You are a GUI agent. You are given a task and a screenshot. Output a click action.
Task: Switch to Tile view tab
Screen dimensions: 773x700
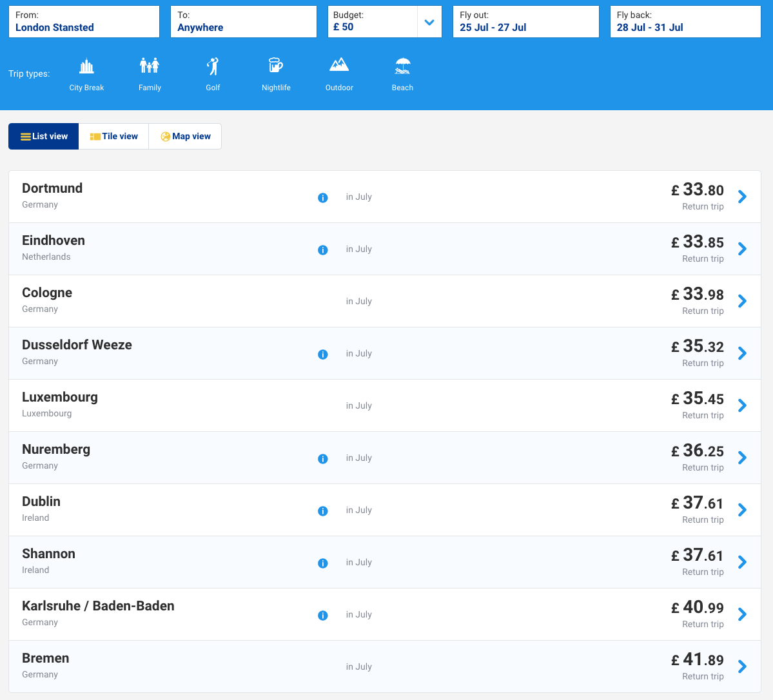click(x=113, y=137)
